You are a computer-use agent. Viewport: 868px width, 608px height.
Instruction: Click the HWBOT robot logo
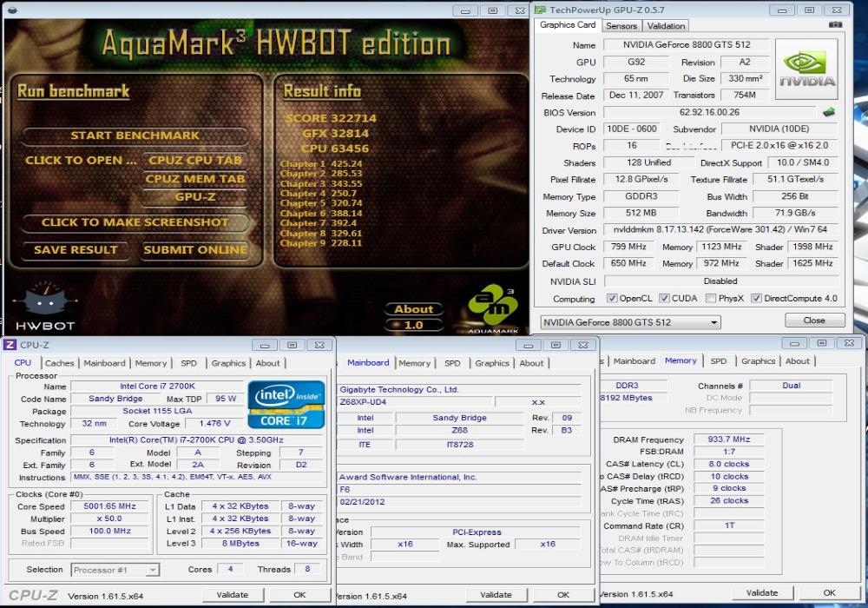(45, 307)
